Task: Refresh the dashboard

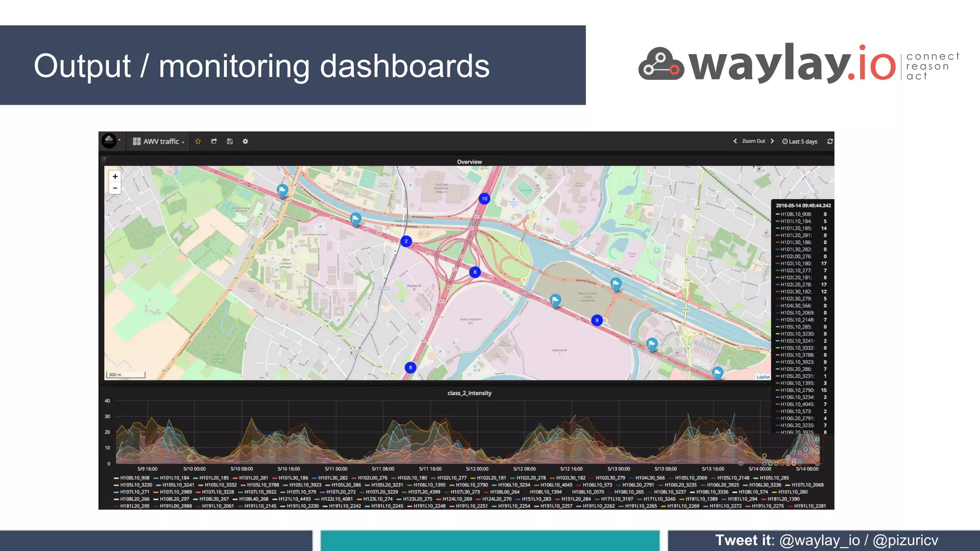Action: (830, 141)
